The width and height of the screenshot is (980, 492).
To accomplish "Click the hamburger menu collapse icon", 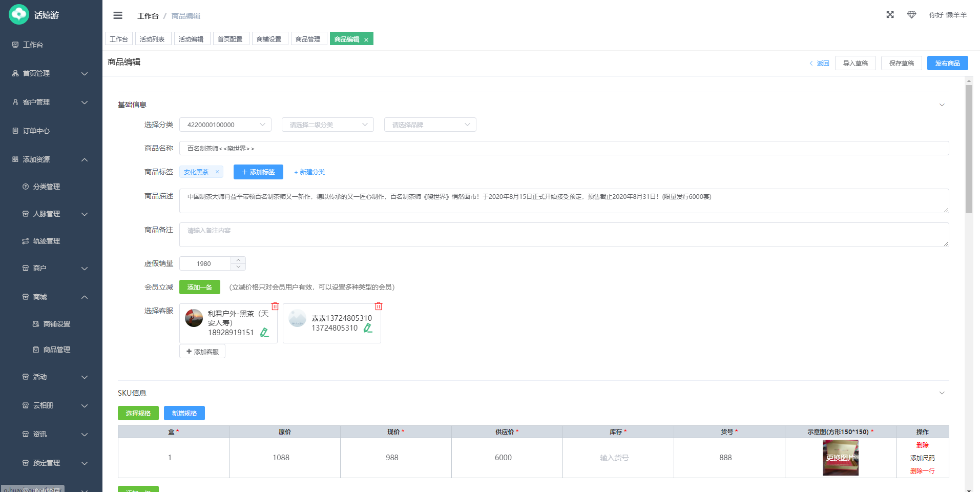I will pyautogui.click(x=118, y=15).
